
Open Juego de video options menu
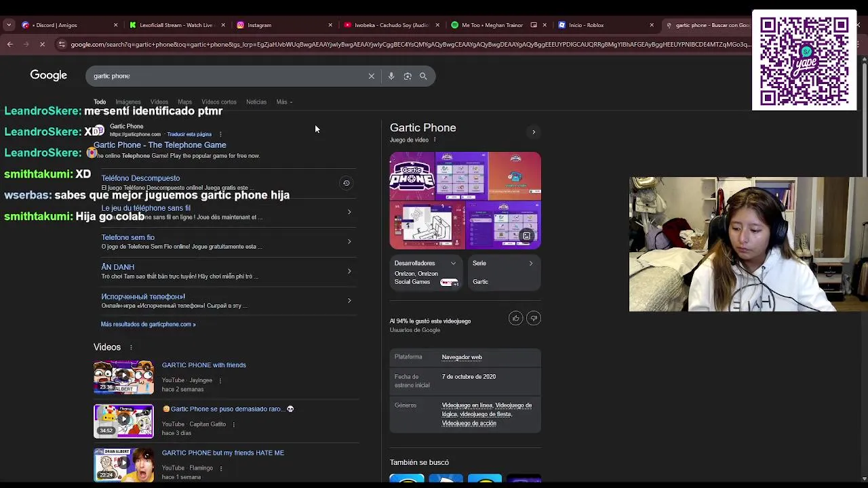435,140
